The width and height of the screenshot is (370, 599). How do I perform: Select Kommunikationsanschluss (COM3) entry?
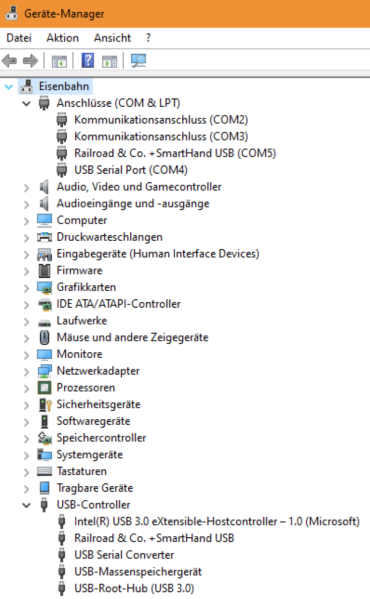[x=161, y=136]
